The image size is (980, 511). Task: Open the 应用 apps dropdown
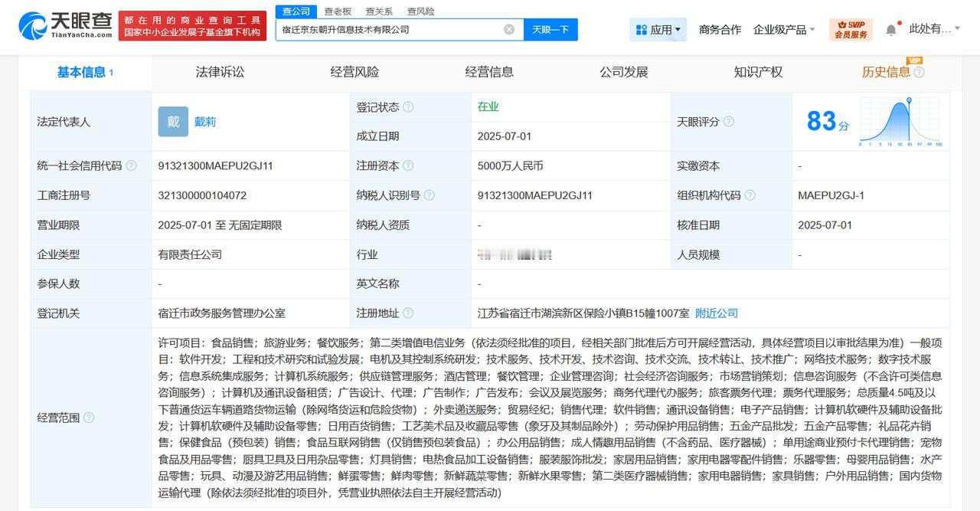(x=658, y=29)
